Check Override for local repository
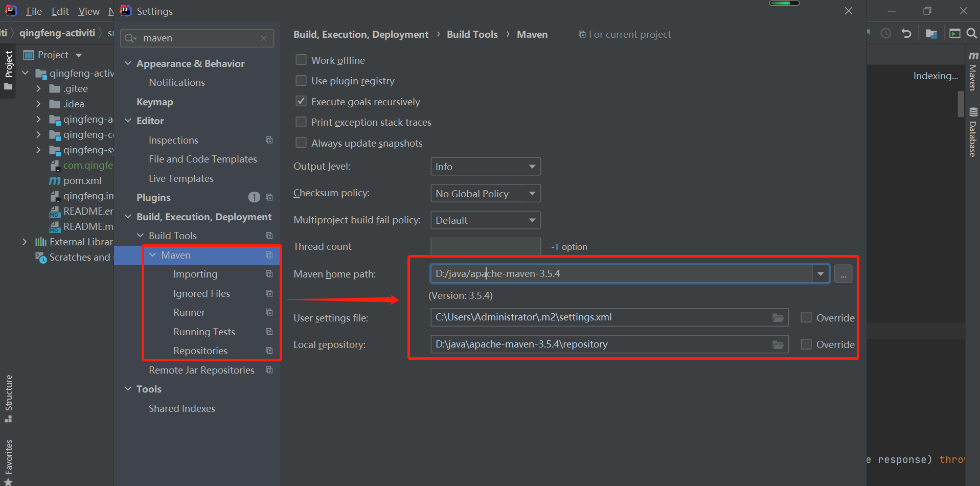The width and height of the screenshot is (980, 486). point(806,344)
